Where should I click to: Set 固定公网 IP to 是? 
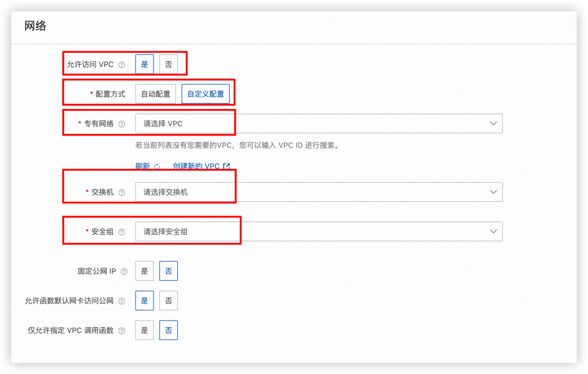(144, 271)
